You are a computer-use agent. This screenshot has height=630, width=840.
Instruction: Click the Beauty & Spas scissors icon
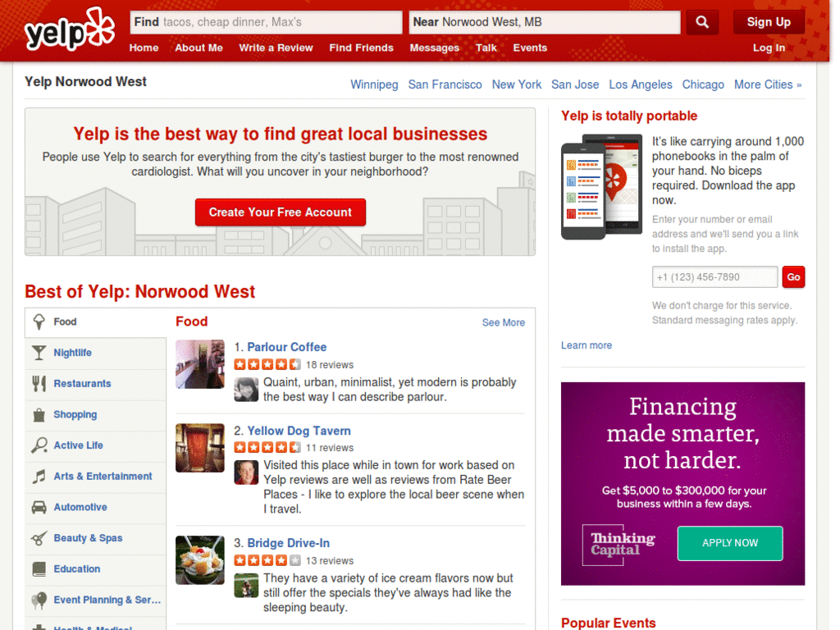[39, 538]
